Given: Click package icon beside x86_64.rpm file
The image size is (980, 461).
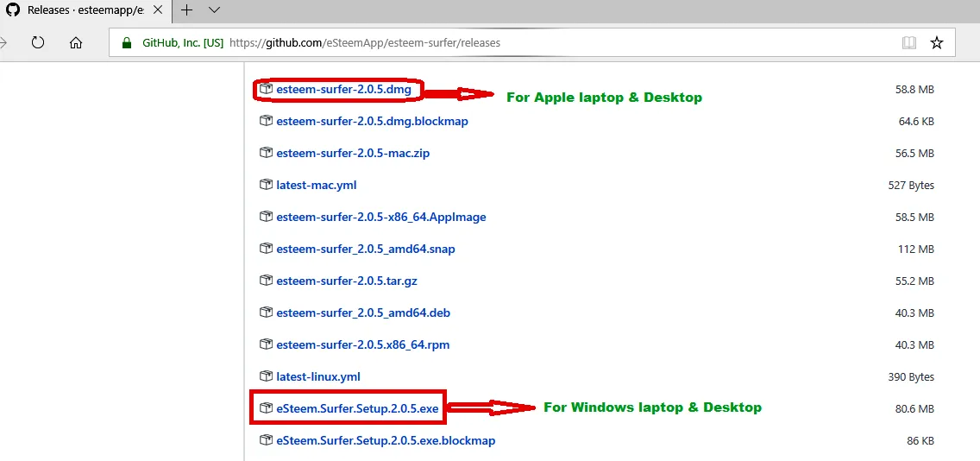Looking at the screenshot, I should pyautogui.click(x=266, y=344).
